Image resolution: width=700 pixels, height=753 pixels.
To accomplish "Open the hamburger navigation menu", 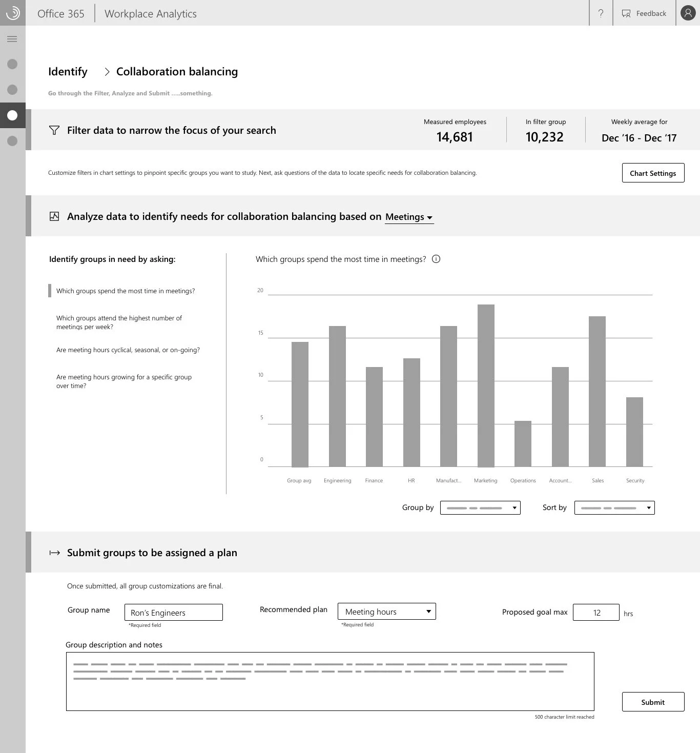I will point(12,38).
